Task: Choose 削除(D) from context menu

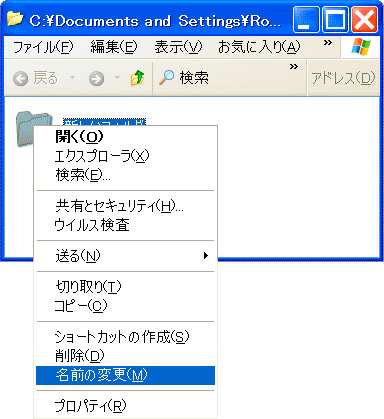Action: (125, 356)
